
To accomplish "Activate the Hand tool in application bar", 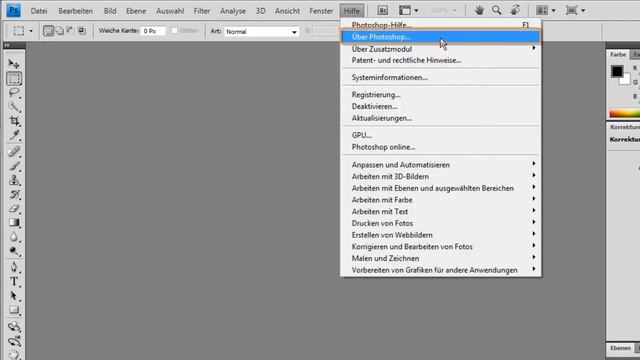I will (x=479, y=11).
